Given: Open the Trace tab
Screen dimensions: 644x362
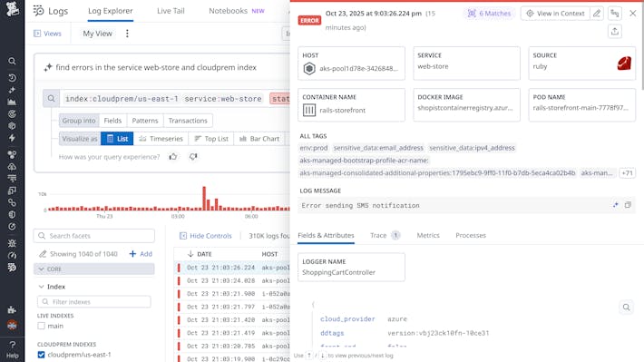Looking at the screenshot, I should click(x=385, y=236).
